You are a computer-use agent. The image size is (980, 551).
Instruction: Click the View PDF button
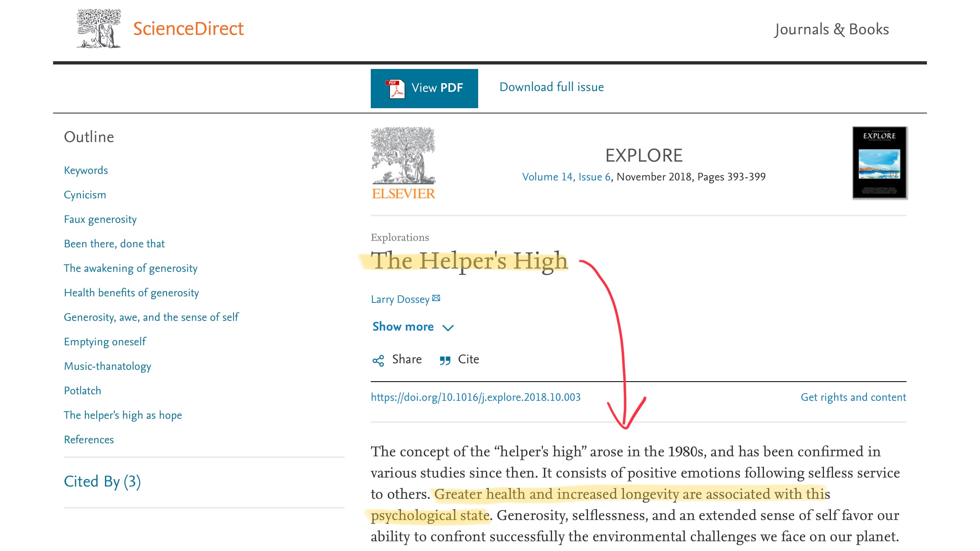(x=424, y=88)
